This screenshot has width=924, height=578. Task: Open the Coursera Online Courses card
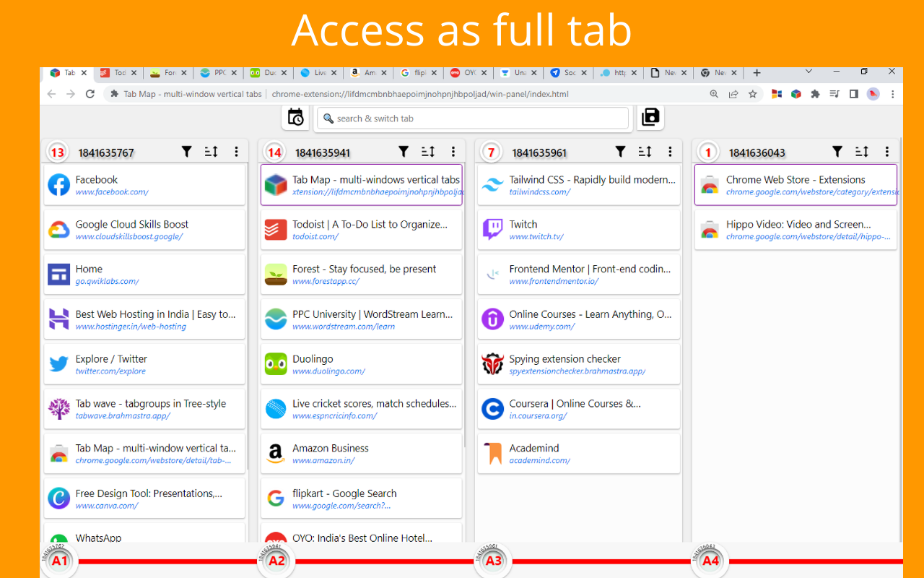[579, 409]
